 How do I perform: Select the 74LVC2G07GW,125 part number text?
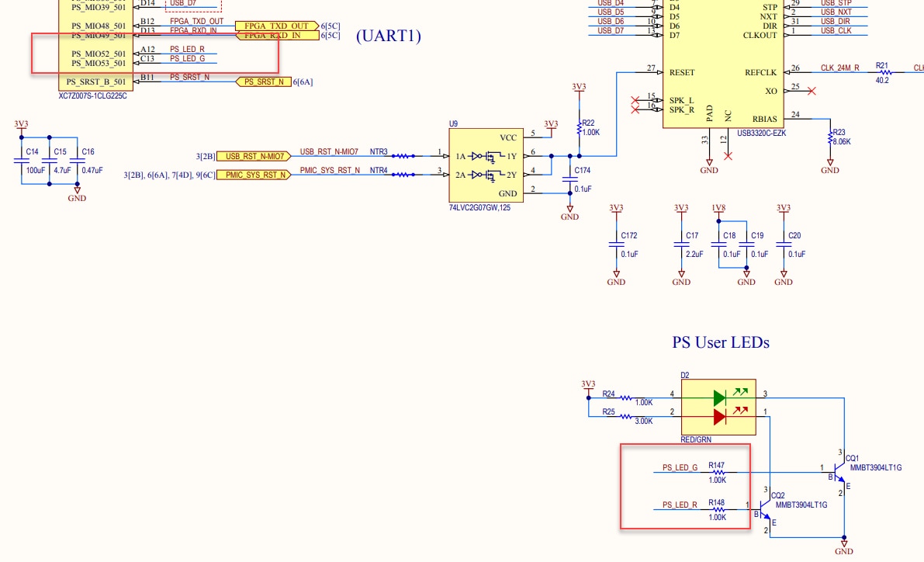pos(479,207)
